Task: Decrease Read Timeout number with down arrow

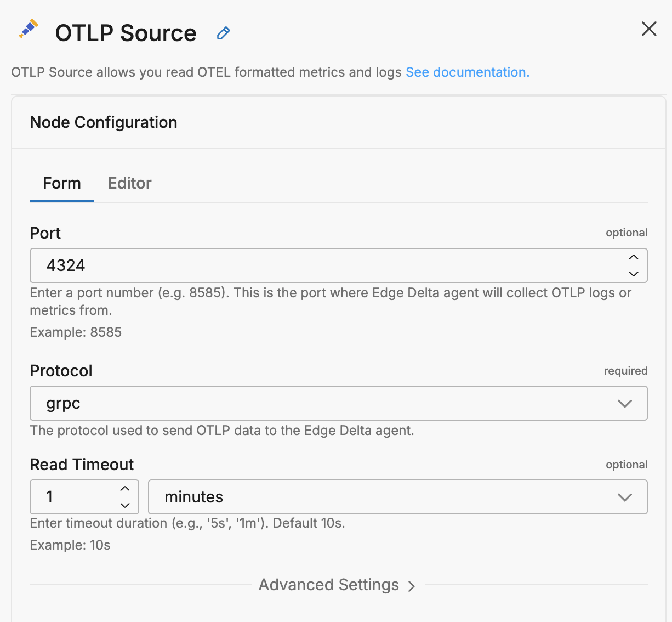Action: tap(125, 505)
